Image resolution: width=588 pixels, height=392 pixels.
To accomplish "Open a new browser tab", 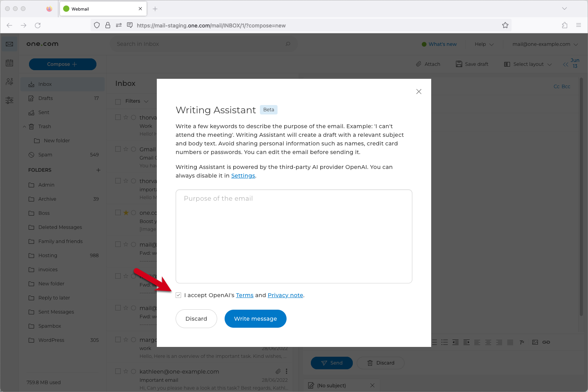I will pos(155,9).
